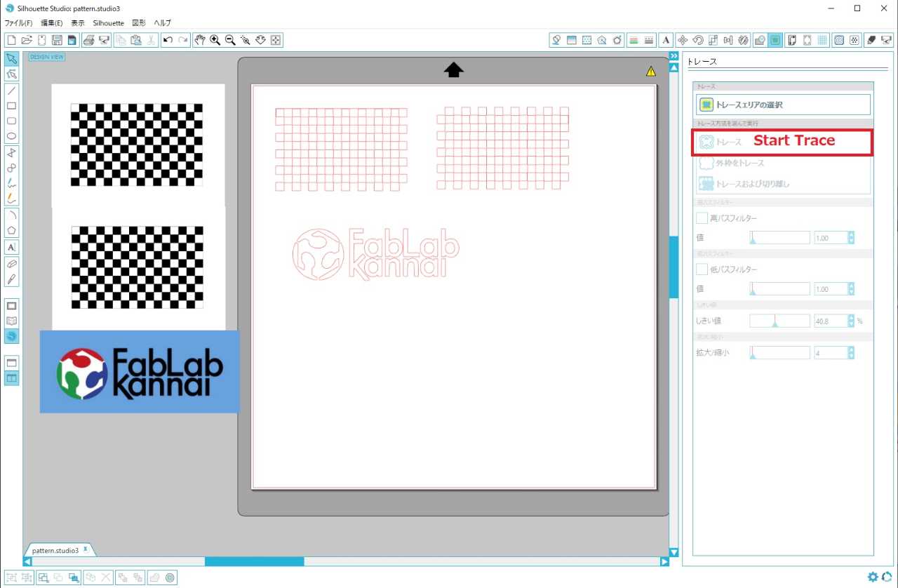The height and width of the screenshot is (588, 898).
Task: Open the Line Color panel icon
Action: point(634,40)
